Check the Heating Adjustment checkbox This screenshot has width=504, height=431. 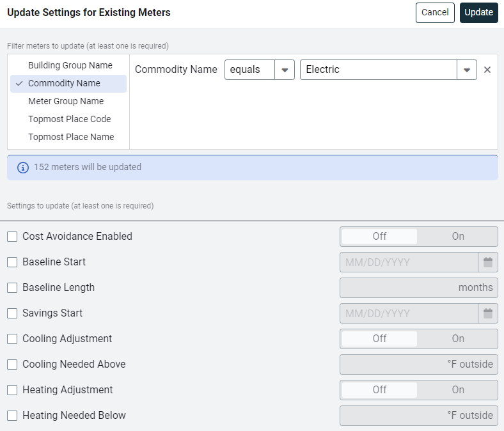12,390
